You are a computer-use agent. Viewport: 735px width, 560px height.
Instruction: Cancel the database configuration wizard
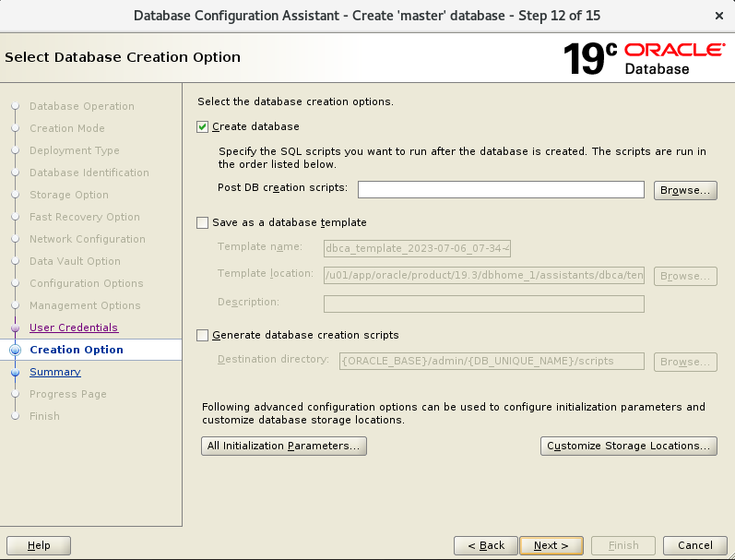(694, 545)
